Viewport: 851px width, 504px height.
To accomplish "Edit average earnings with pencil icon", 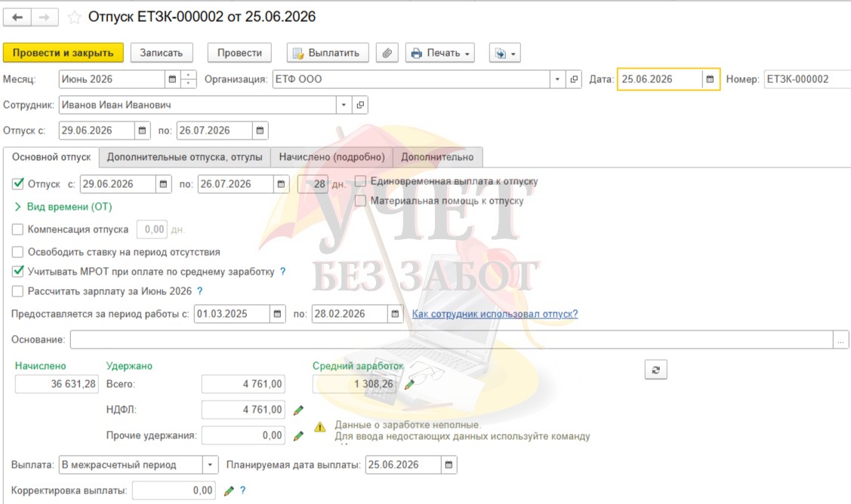I will 409,384.
